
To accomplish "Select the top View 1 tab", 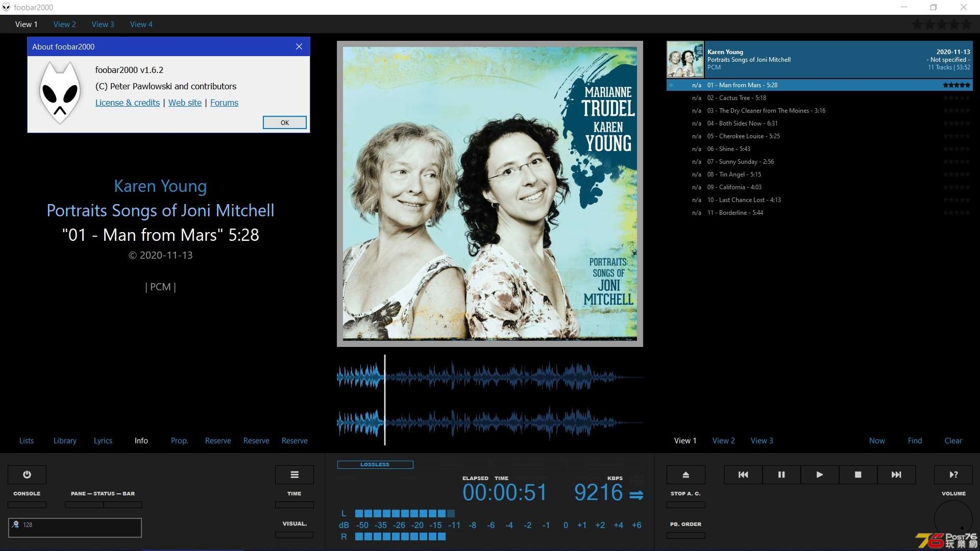I will tap(27, 24).
